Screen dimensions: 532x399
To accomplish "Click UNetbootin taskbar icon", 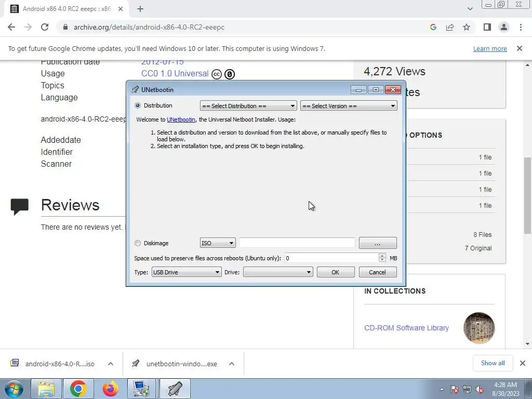I will [x=175, y=389].
